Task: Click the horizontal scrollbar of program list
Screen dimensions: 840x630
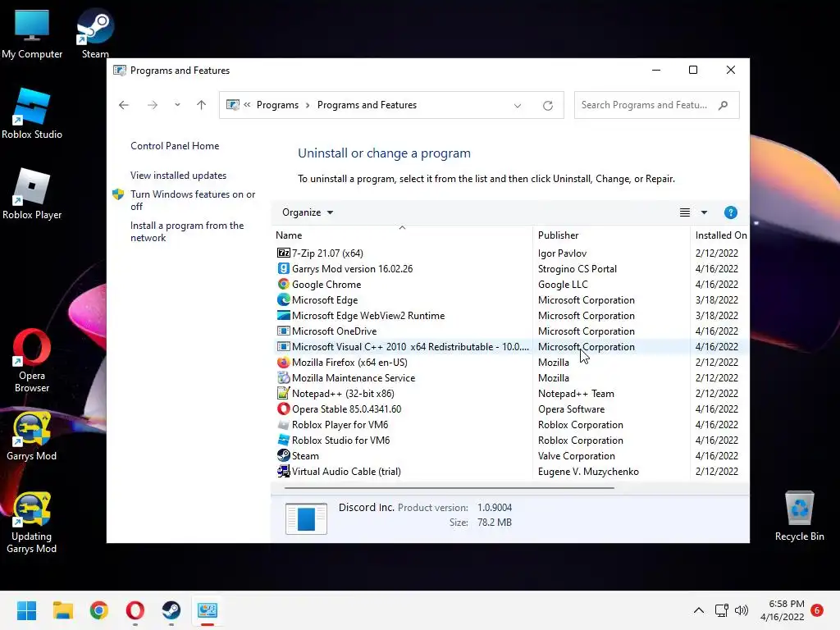Action: pos(449,488)
